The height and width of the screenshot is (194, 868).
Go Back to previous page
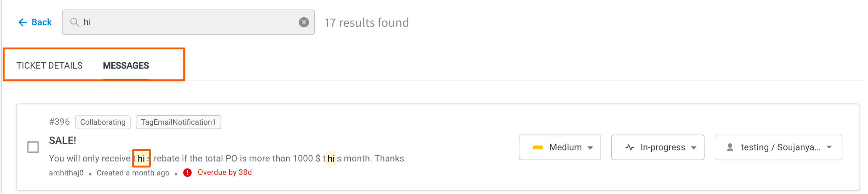(x=35, y=22)
